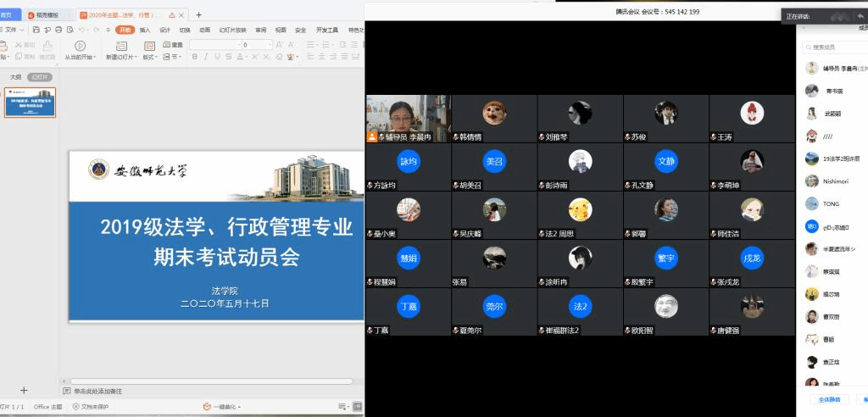The image size is (868, 417).
Task: Toggle Italic text formatting
Action: (206, 57)
